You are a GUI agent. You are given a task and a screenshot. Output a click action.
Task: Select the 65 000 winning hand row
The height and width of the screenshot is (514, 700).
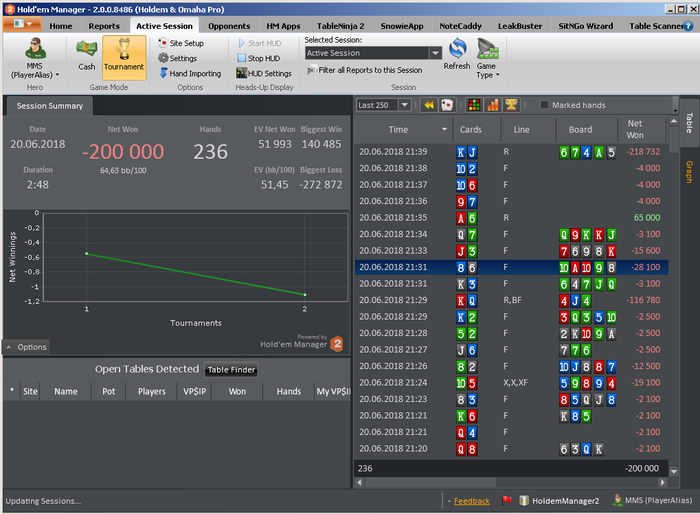[x=512, y=218]
